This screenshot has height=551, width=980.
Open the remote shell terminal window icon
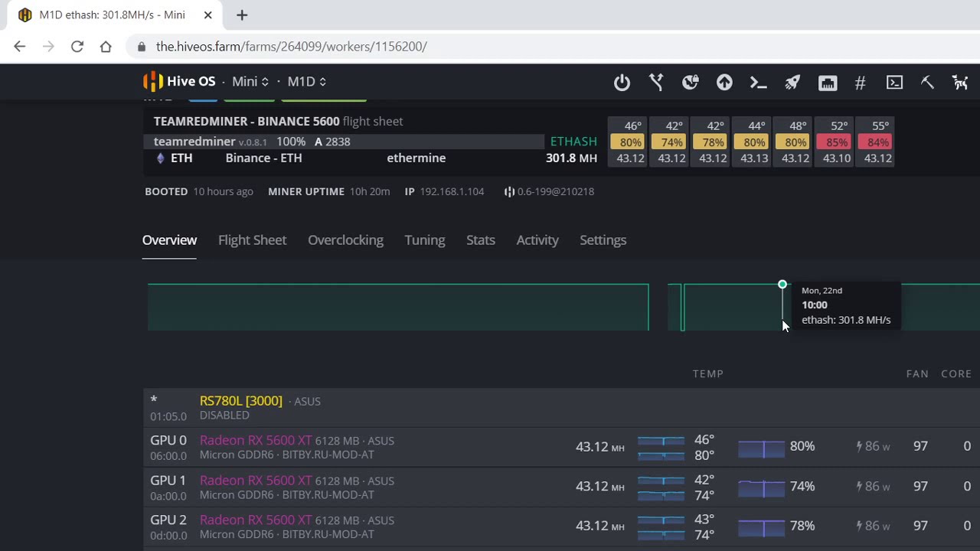[894, 83]
